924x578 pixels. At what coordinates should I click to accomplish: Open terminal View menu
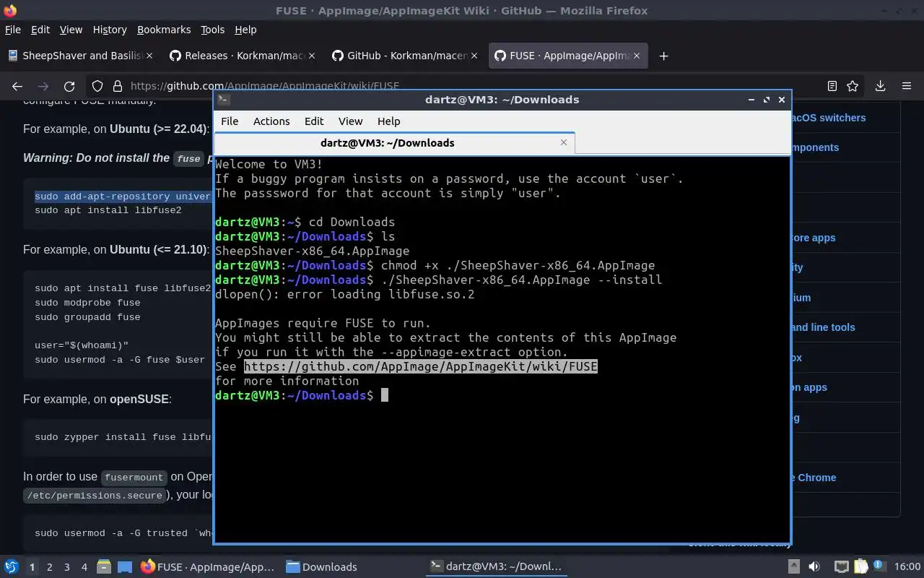coord(350,121)
